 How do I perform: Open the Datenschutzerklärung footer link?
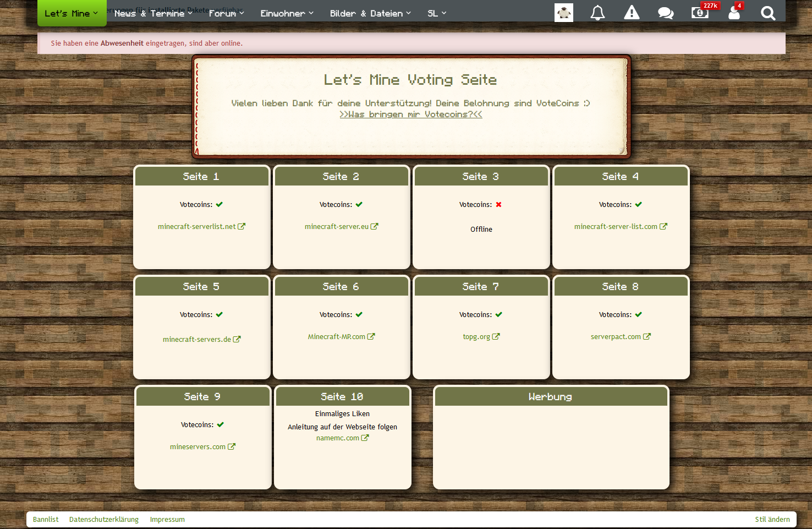[x=104, y=519]
